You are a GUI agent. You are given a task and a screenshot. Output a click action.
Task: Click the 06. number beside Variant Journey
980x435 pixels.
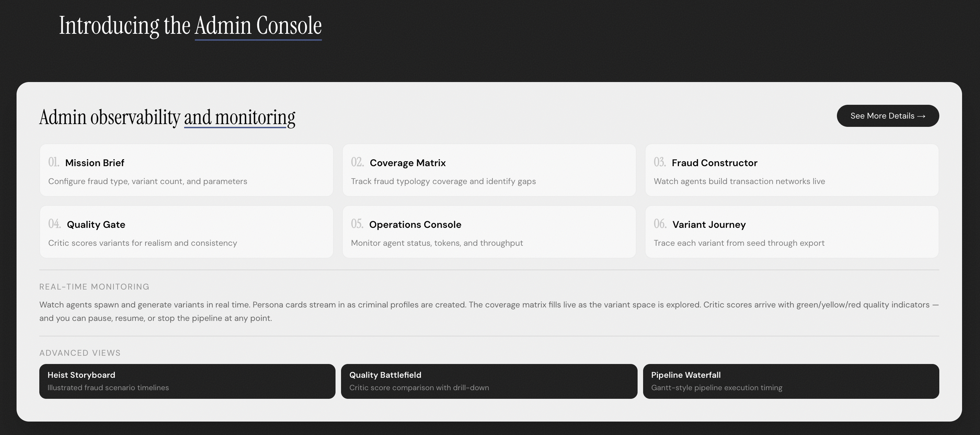(660, 224)
